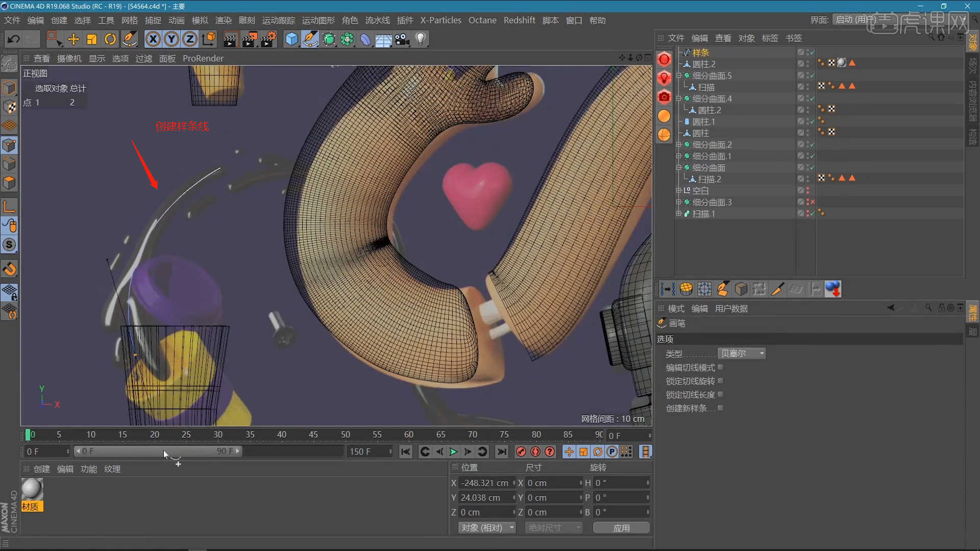Toggle 创建新样条 checkbox

point(720,408)
